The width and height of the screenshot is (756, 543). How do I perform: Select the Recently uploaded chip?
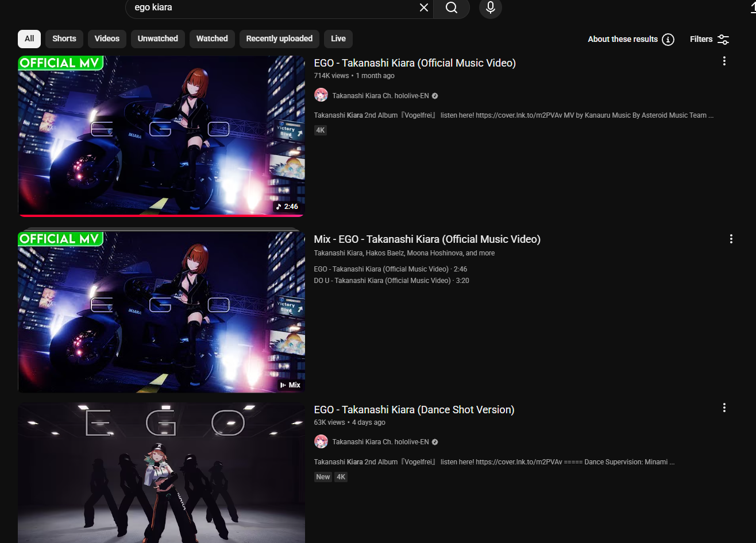[x=279, y=38]
